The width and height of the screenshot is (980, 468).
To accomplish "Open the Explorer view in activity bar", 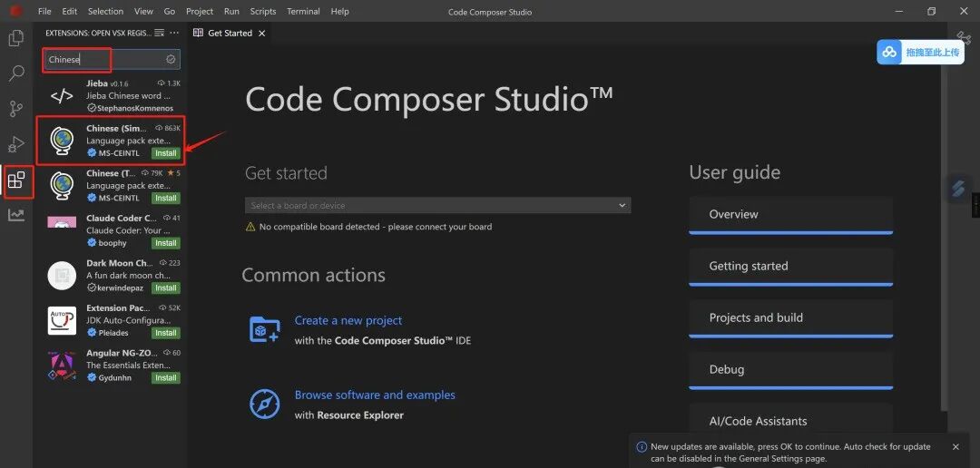I will coord(16,39).
